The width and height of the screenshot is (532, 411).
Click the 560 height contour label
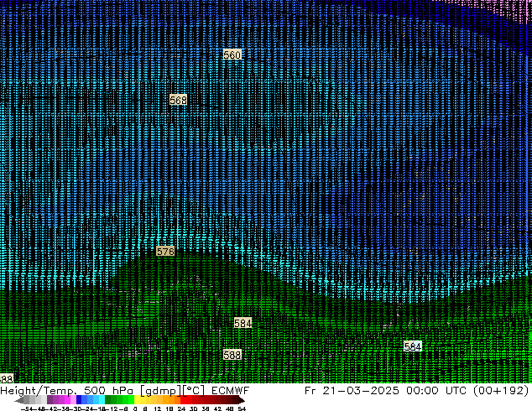pyautogui.click(x=232, y=55)
